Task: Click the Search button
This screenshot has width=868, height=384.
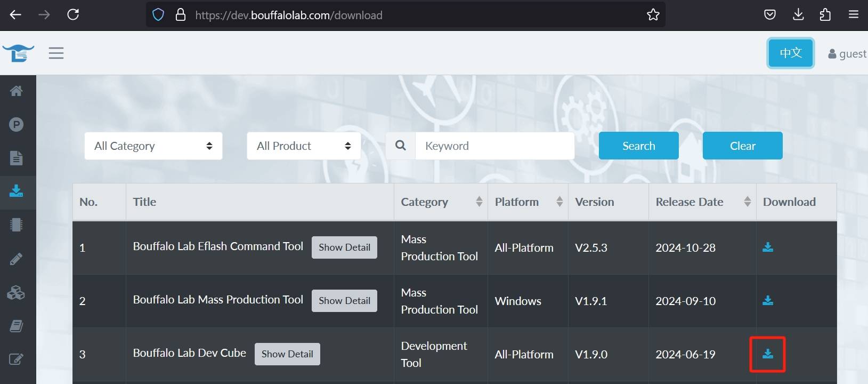Action: (x=639, y=146)
